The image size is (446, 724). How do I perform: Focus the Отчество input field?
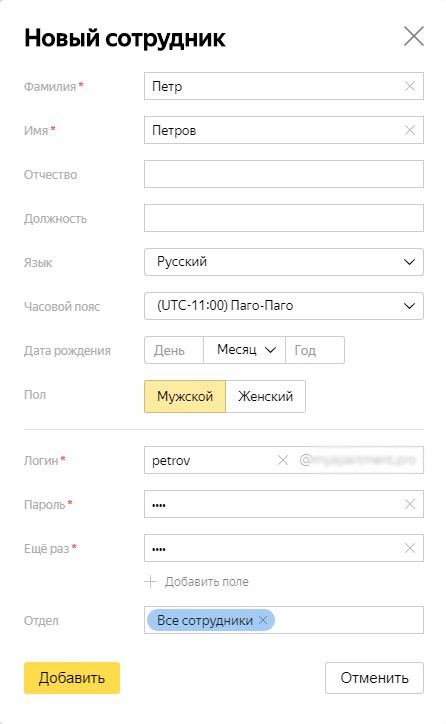click(284, 174)
